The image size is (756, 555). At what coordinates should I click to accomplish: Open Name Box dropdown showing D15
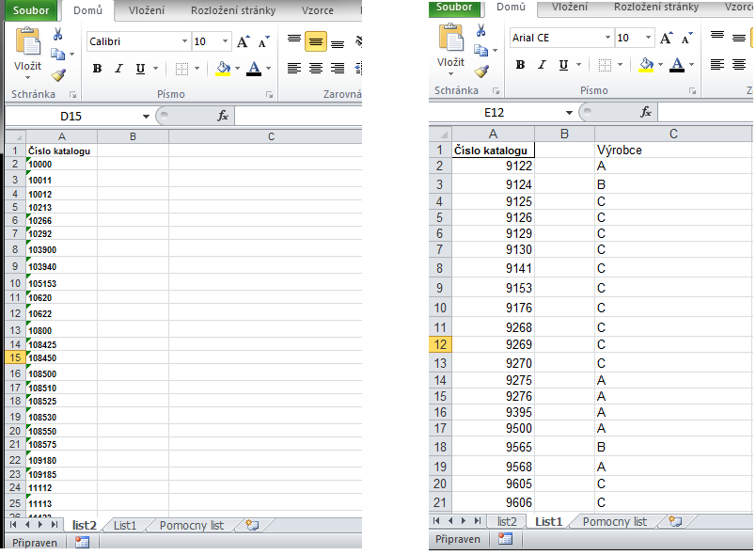(146, 117)
